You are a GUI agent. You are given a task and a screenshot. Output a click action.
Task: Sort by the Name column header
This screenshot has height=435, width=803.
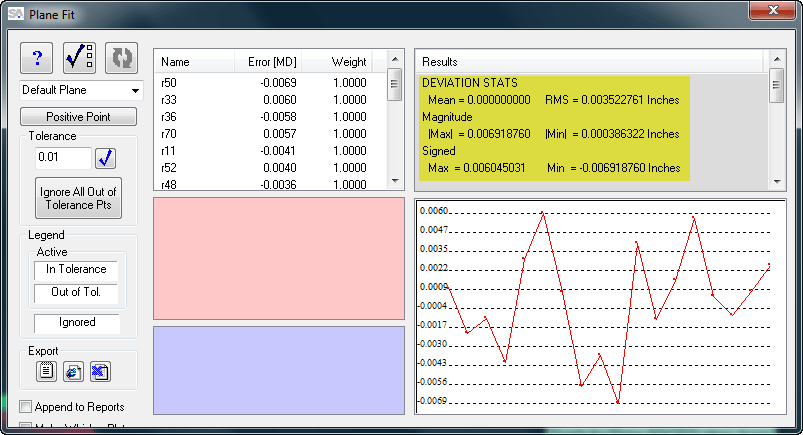[194, 62]
